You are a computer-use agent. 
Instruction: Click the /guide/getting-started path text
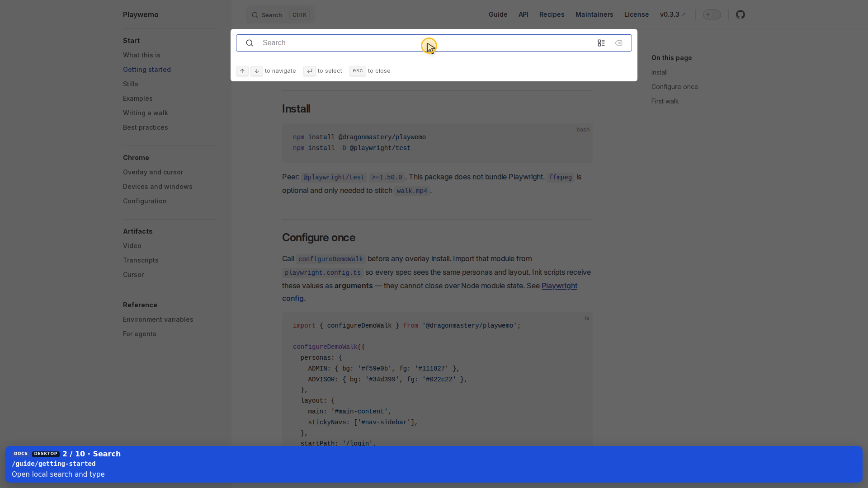pyautogui.click(x=54, y=464)
